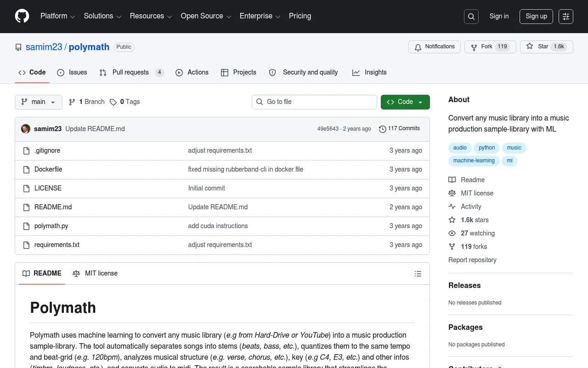Click the Sign in link
Viewport: 588px width, 368px height.
(x=499, y=17)
